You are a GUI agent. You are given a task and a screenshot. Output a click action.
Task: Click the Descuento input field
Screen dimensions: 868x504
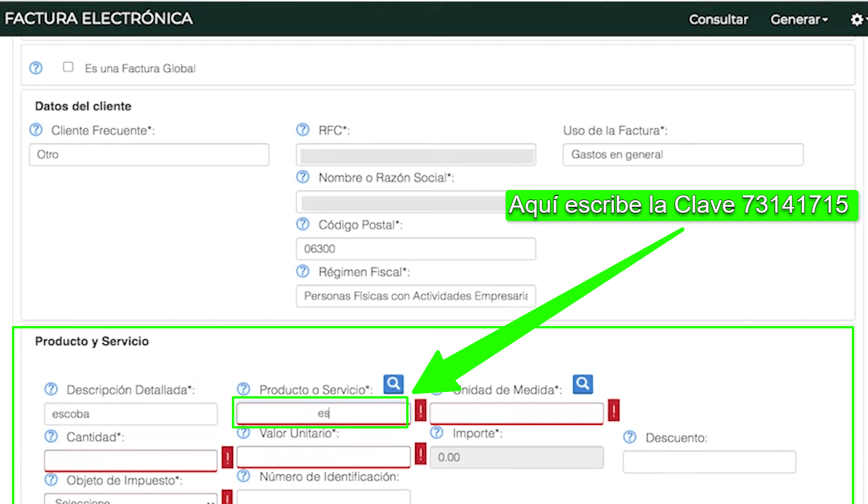709,462
